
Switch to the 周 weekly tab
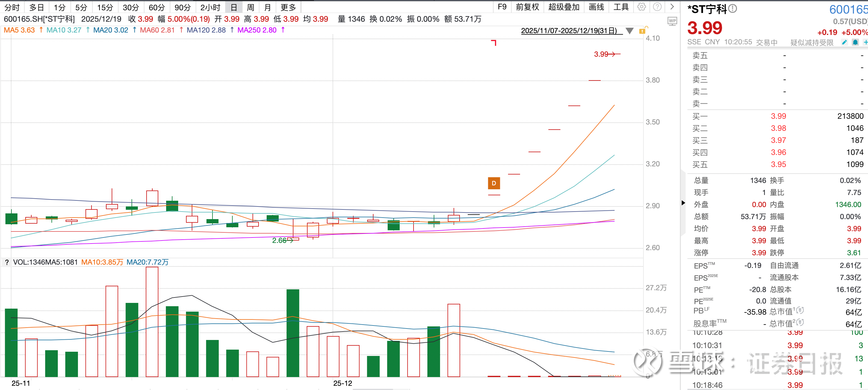pyautogui.click(x=250, y=7)
